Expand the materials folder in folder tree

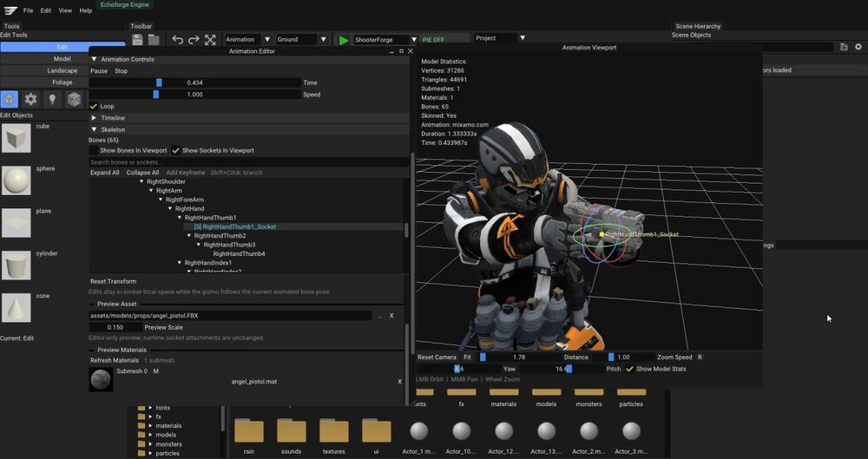pyautogui.click(x=150, y=426)
